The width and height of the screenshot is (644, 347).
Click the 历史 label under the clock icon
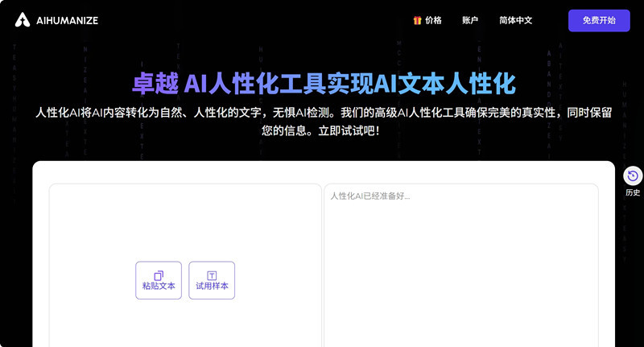click(x=633, y=192)
